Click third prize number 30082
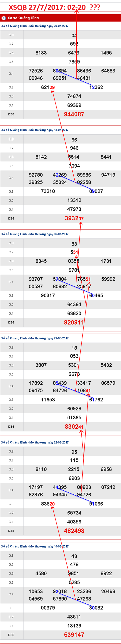Image resolution: width=121 pixels, height=644 pixels. [96, 608]
